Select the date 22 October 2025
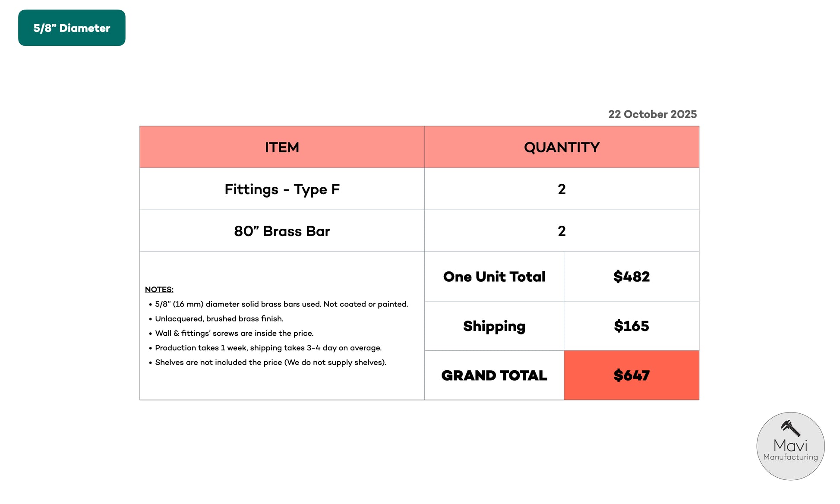This screenshot has height=504, width=840. point(652,114)
